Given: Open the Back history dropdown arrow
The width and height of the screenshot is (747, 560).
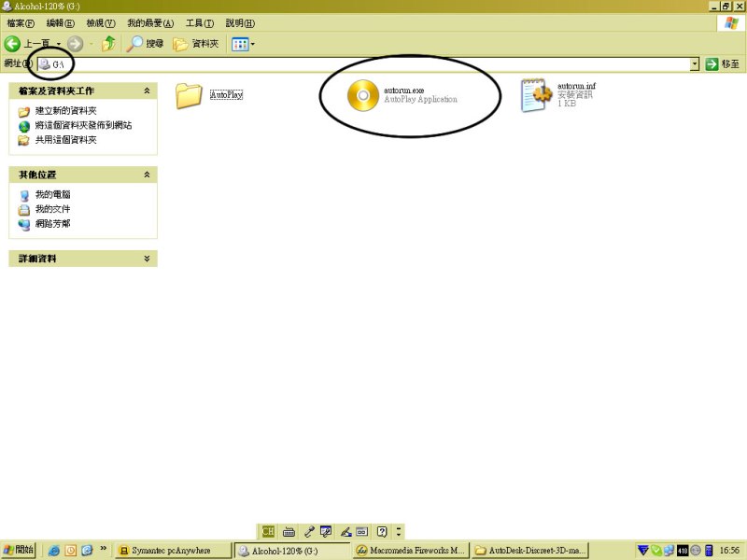Looking at the screenshot, I should click(59, 44).
